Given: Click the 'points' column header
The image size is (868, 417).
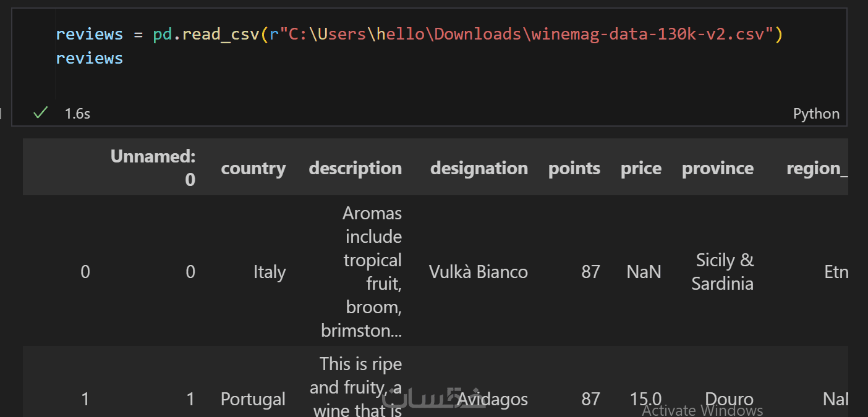Looking at the screenshot, I should pos(574,169).
